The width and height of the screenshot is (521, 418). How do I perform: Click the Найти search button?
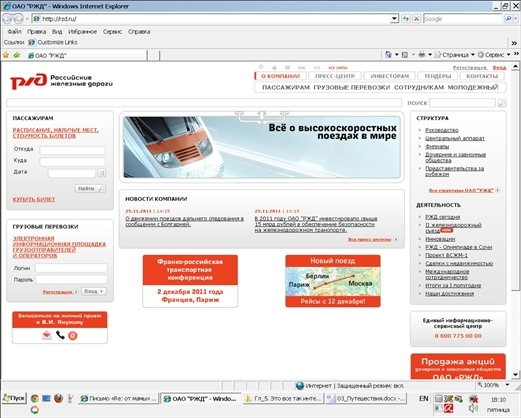pos(90,188)
